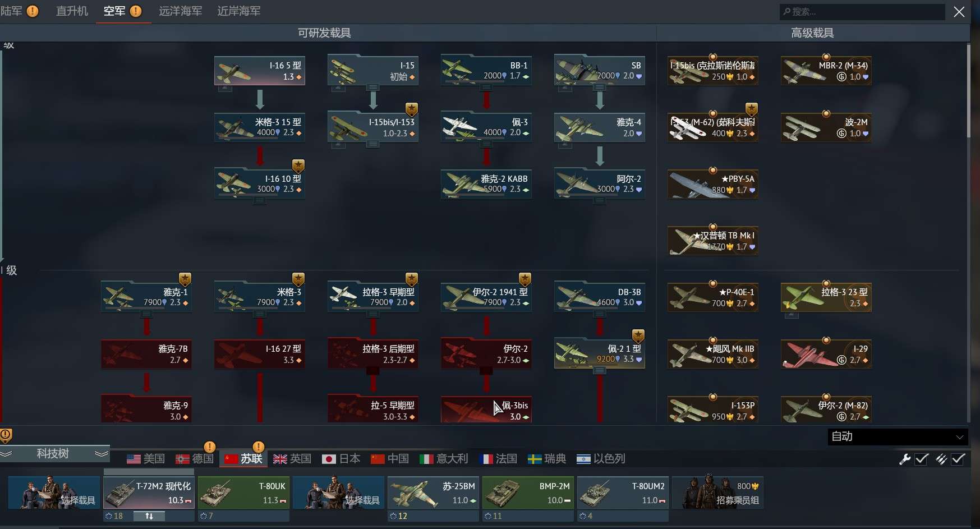Screen dimensions: 980x529
Task: Click the 招募乘员组 button
Action: 717,493
